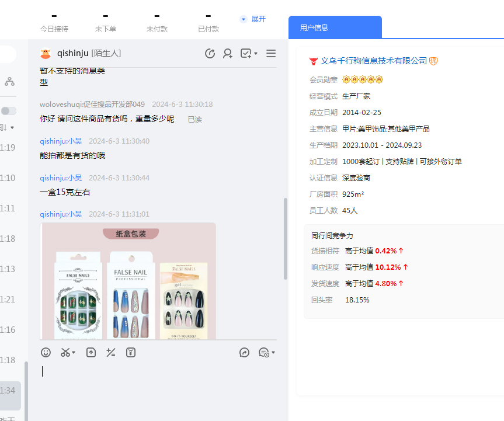
Task: Open the calculator icon in chat toolbar
Action: click(x=110, y=352)
